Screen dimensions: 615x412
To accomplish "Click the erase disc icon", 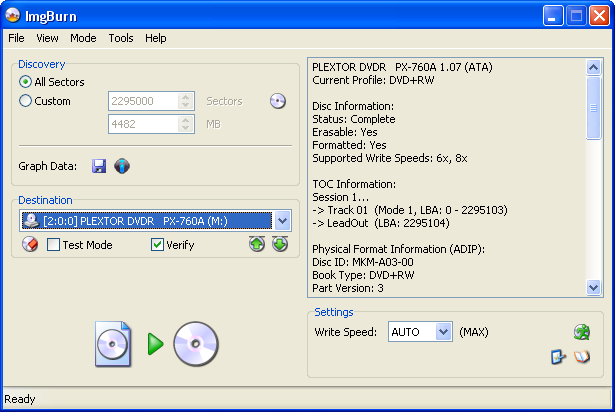I will [x=30, y=244].
